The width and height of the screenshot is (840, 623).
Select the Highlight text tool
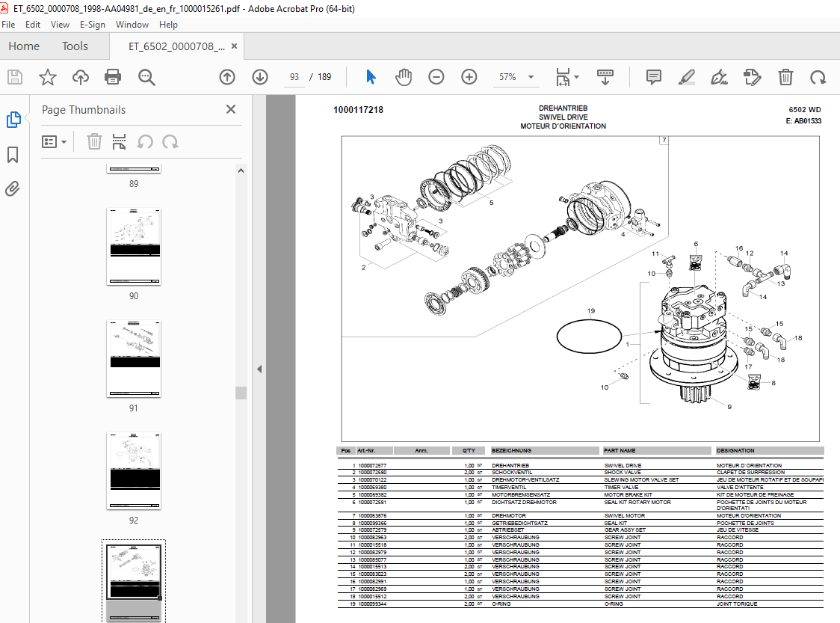tap(687, 76)
